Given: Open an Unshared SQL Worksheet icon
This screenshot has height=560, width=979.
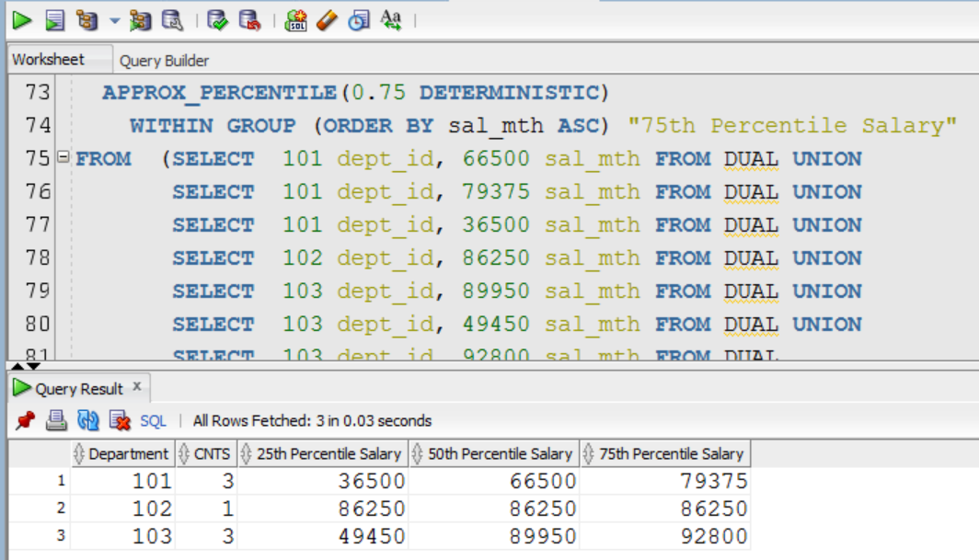Looking at the screenshot, I should [295, 20].
